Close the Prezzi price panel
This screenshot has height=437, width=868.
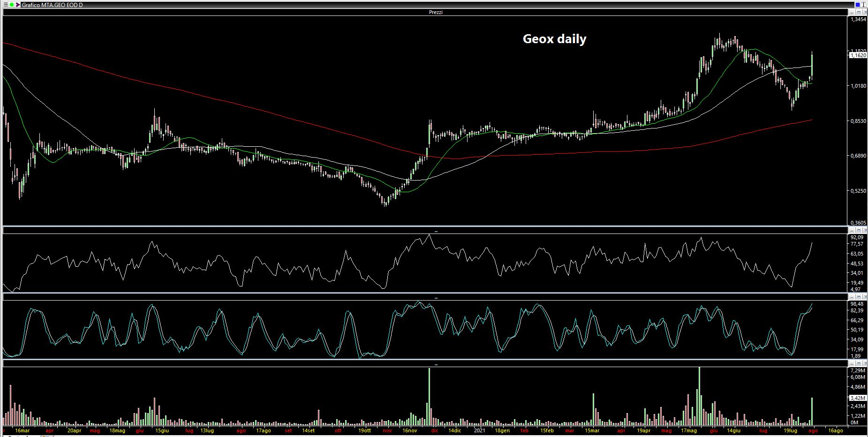(x=865, y=12)
